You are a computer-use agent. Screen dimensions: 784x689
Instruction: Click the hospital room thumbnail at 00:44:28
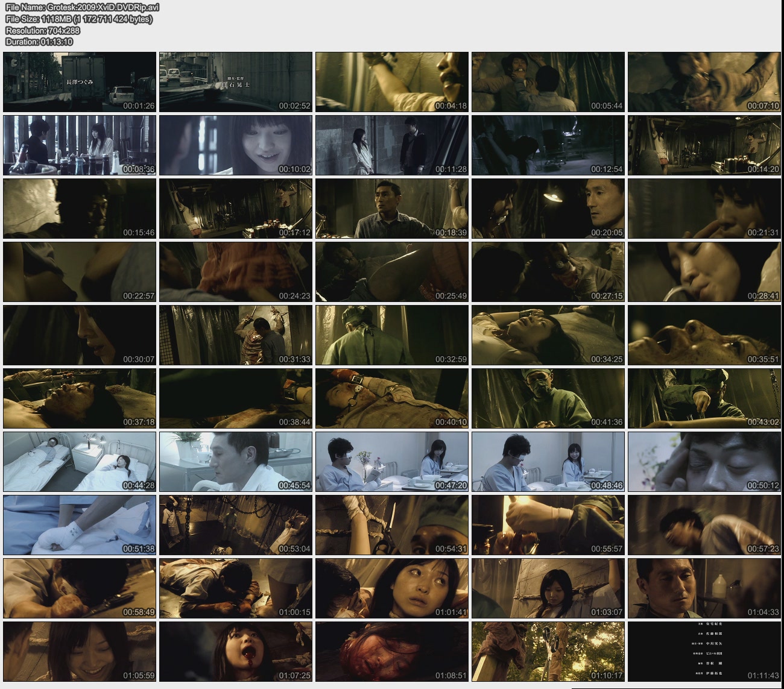tap(80, 462)
